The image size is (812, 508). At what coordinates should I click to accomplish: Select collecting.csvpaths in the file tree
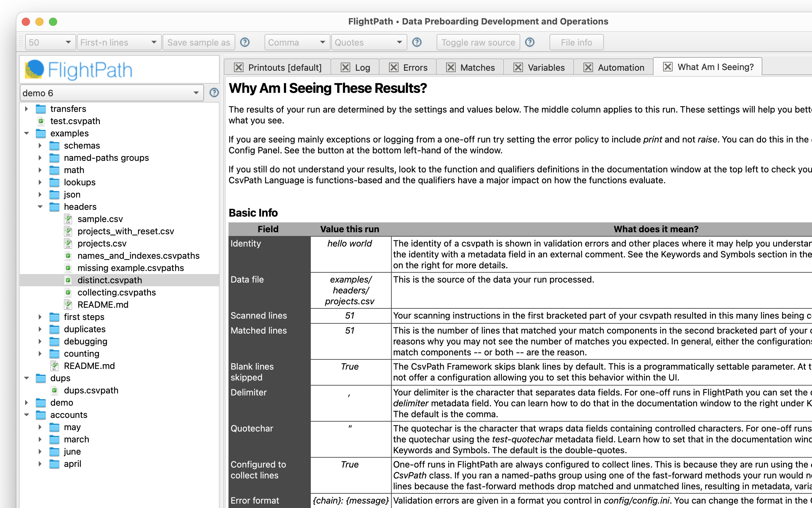click(116, 292)
